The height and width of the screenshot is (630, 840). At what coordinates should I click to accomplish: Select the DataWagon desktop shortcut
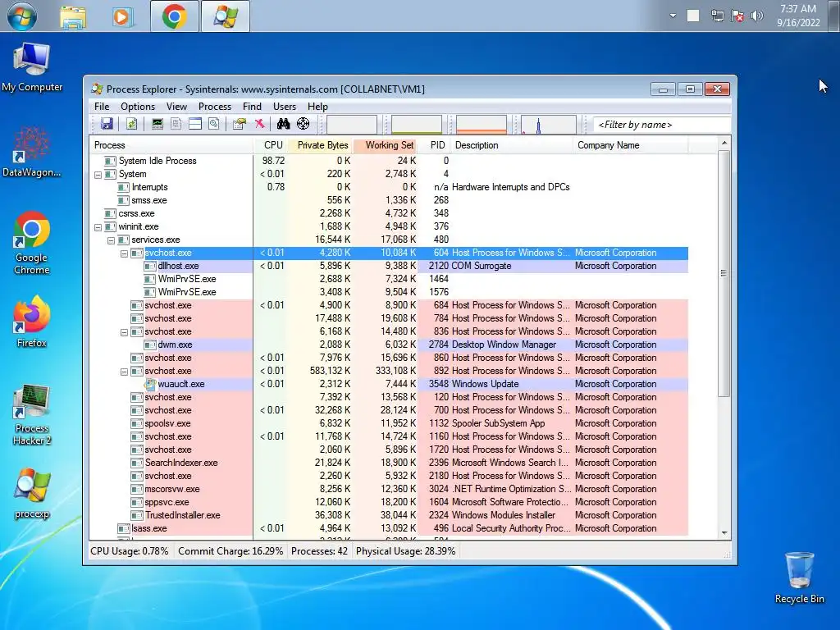click(32, 152)
